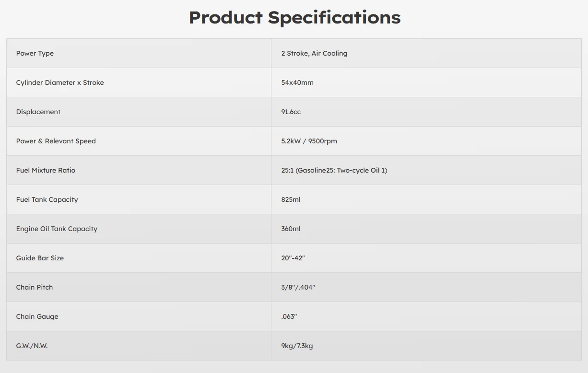
Task: Select the Power & Relevant Speed label
Action: [x=56, y=141]
